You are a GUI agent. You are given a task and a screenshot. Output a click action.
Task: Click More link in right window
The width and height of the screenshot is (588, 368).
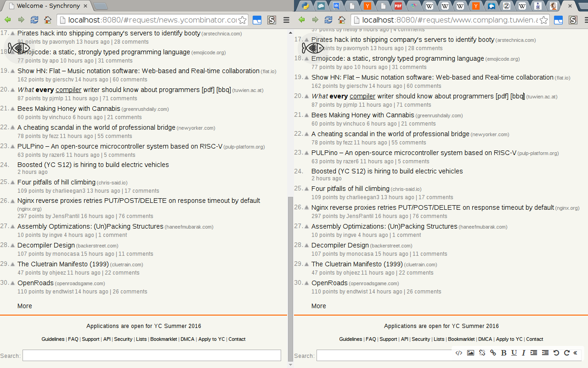319,306
